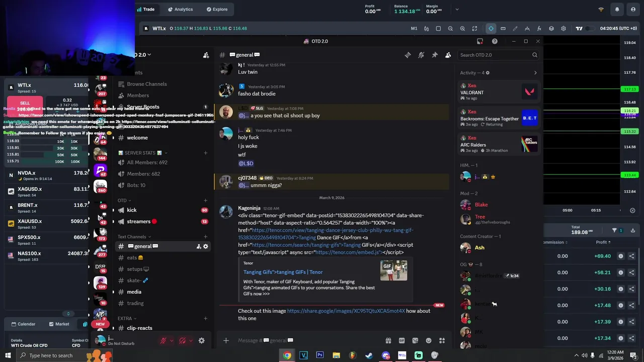Screen dimensions: 644x362
Task: Open tenor.com/embed.js link
Action: (348, 252)
